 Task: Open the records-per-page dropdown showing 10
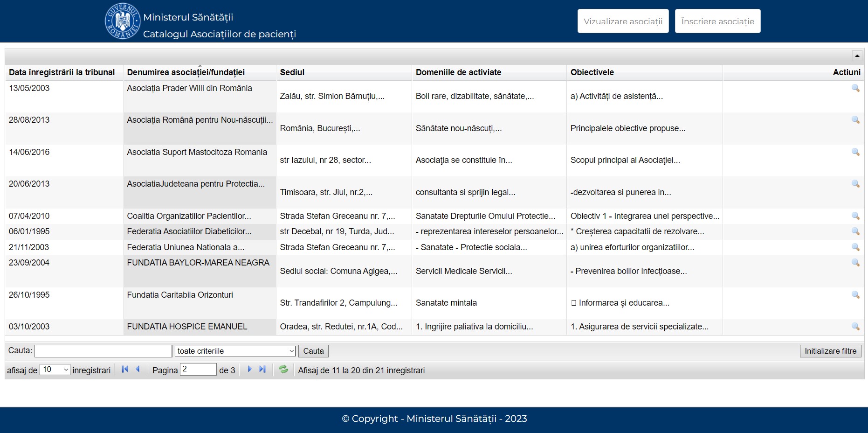[x=55, y=370]
